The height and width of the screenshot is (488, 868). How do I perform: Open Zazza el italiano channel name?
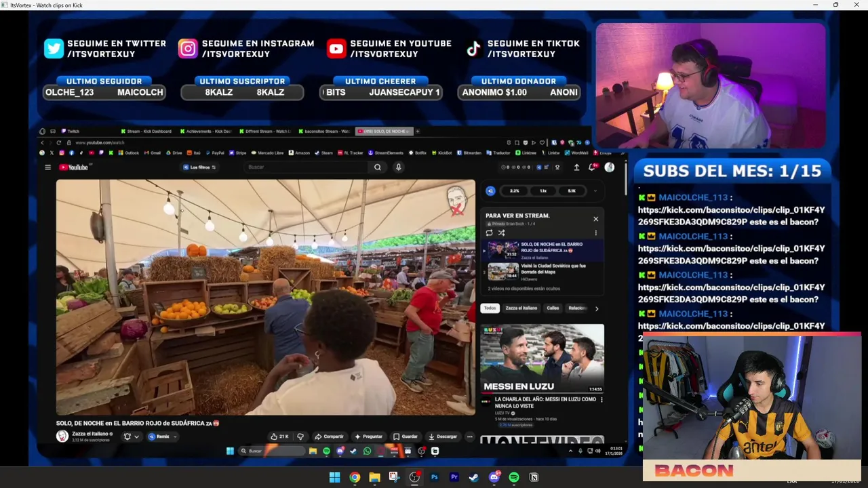[90, 434]
